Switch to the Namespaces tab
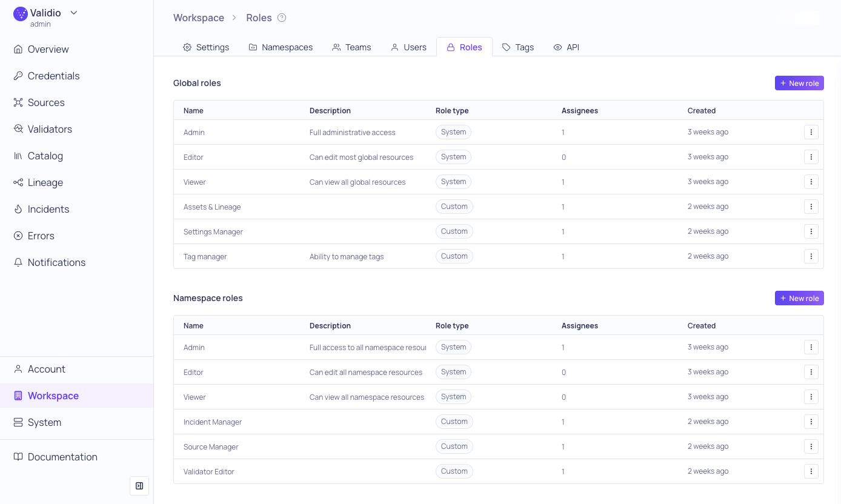The height and width of the screenshot is (504, 841). coord(281,47)
